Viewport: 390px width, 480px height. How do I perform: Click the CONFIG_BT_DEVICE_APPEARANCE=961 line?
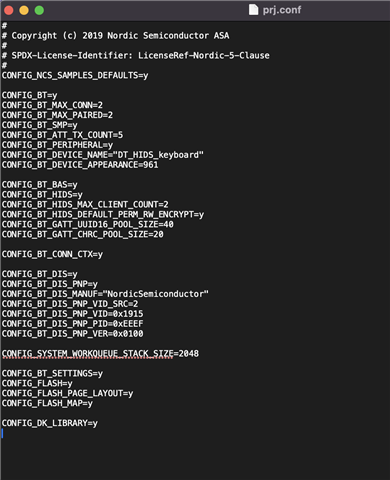click(80, 165)
